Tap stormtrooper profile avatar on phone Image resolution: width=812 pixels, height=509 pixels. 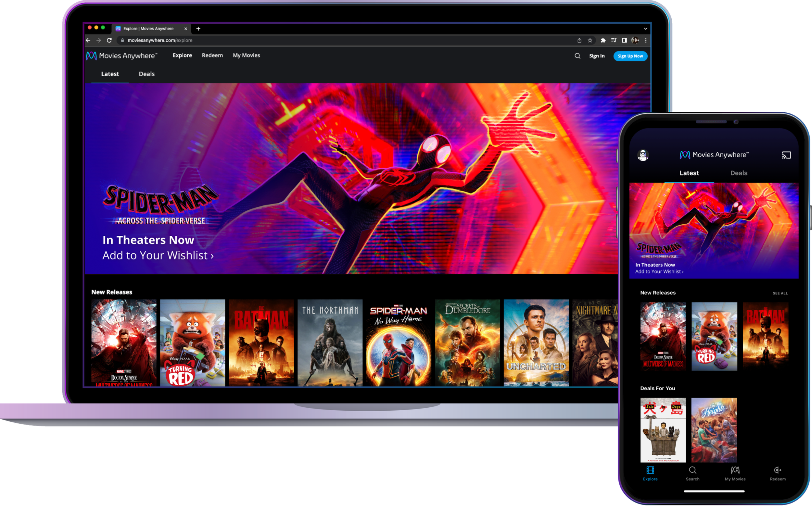click(643, 155)
